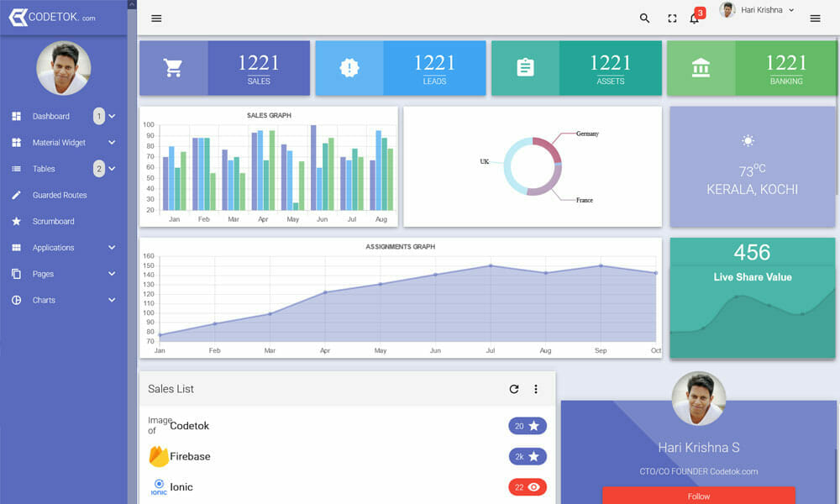Screen dimensions: 840x504
Task: Refresh the Sales List
Action: 514,389
